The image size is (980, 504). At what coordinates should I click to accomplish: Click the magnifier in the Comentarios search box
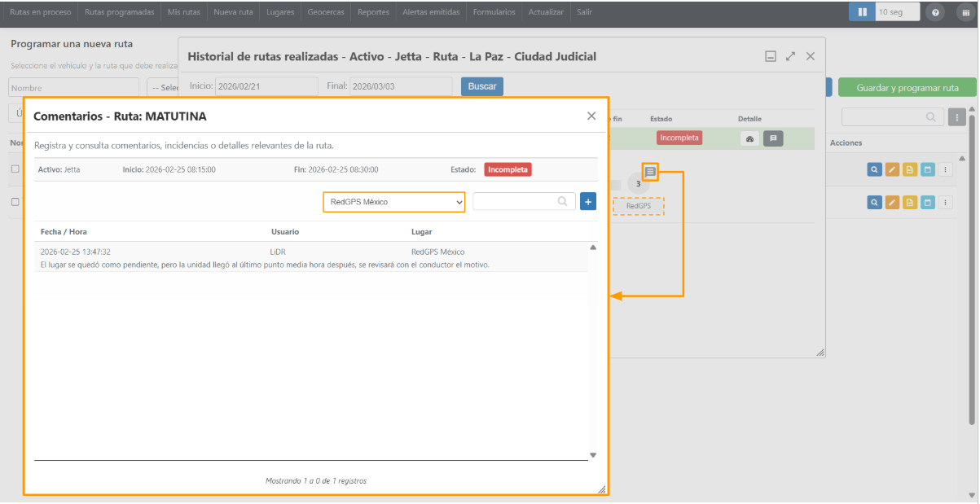(x=562, y=201)
